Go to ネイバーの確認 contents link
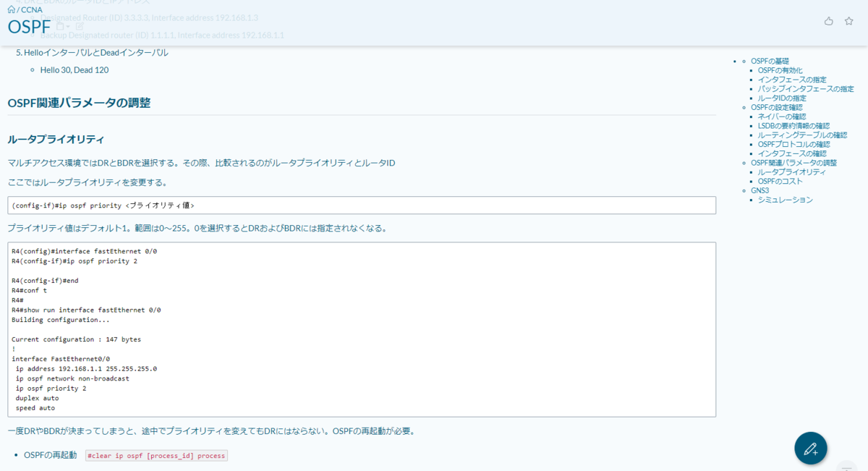The image size is (868, 471). tap(782, 116)
